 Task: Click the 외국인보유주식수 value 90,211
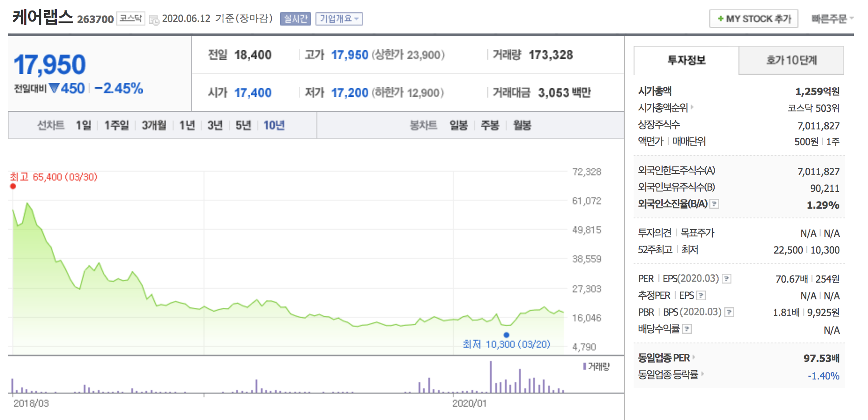click(x=825, y=188)
